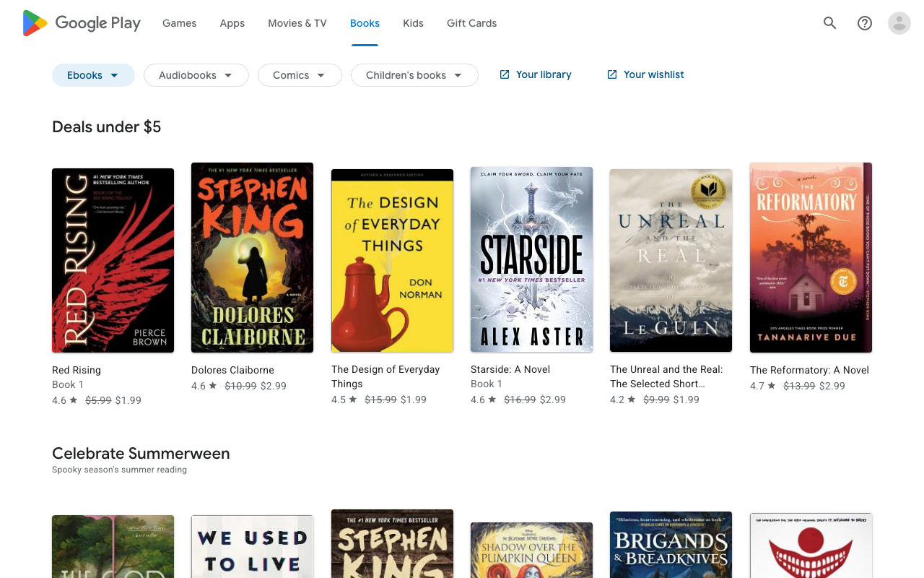Open the We Used to Live cover

(x=252, y=546)
